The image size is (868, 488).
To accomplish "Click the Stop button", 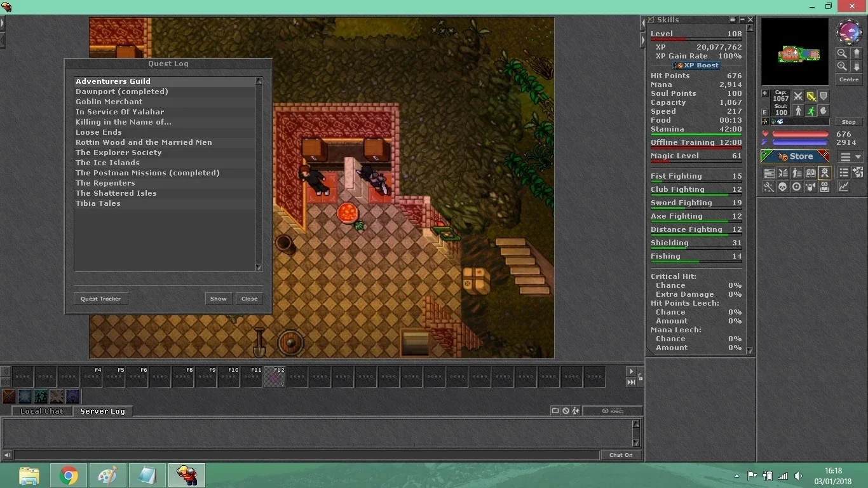I will click(849, 122).
